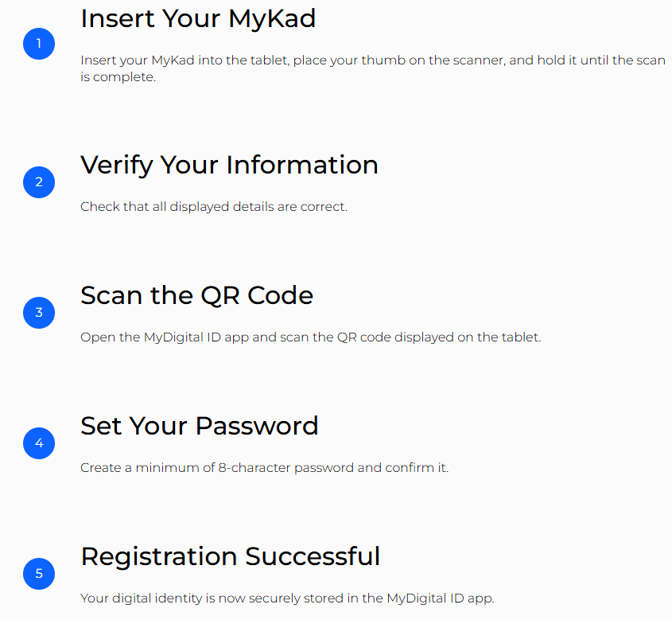Click the step 4 number circle
This screenshot has width=672, height=620.
click(39, 443)
